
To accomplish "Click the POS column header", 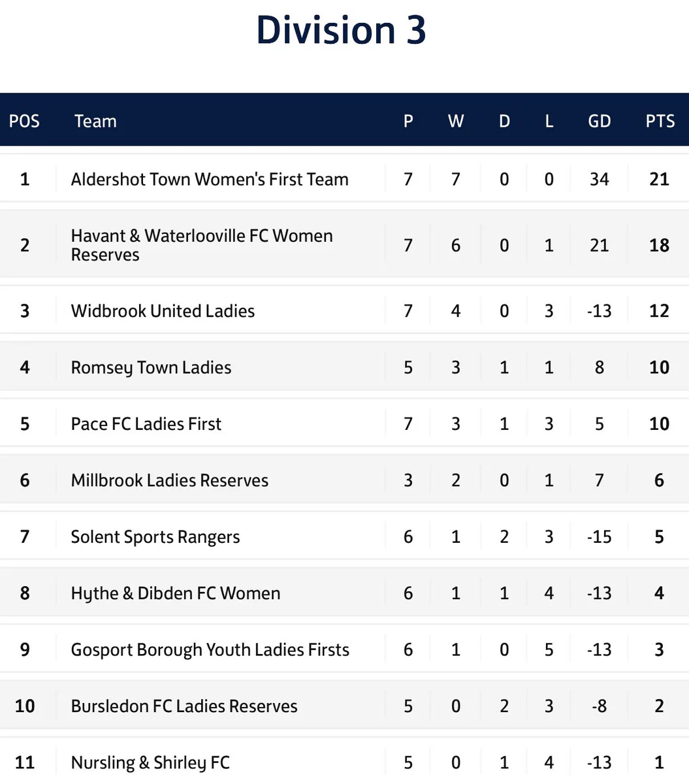I will click(x=24, y=121).
